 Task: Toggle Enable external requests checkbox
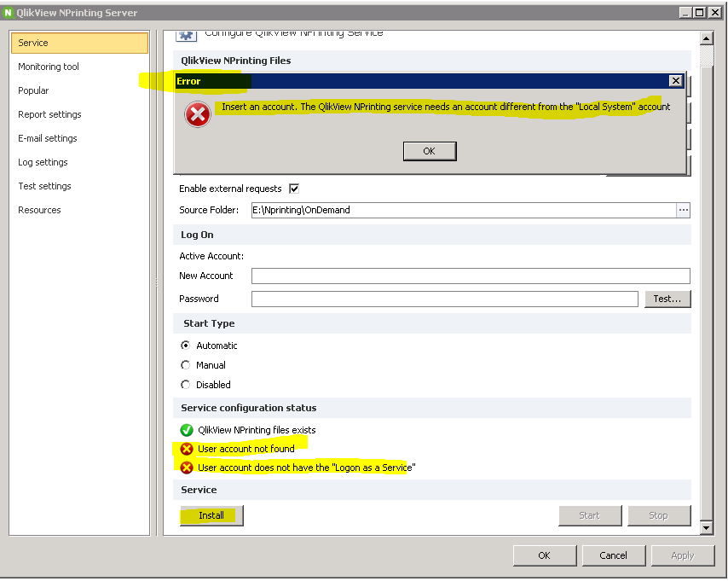pos(294,189)
